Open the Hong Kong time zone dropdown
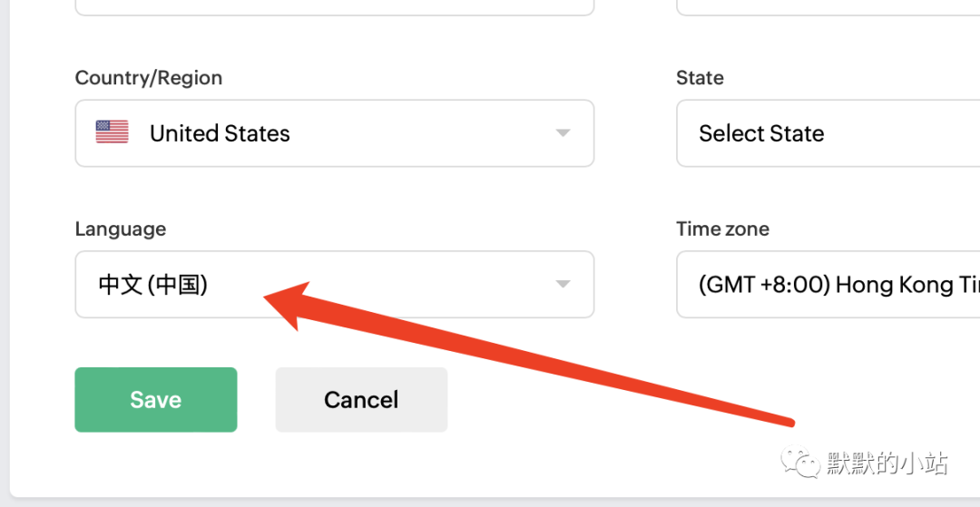 (828, 284)
